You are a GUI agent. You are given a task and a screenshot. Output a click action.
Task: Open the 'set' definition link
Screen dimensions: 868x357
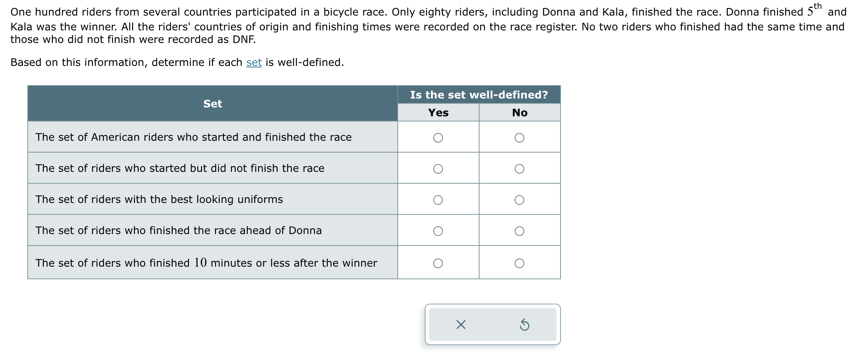click(x=254, y=62)
